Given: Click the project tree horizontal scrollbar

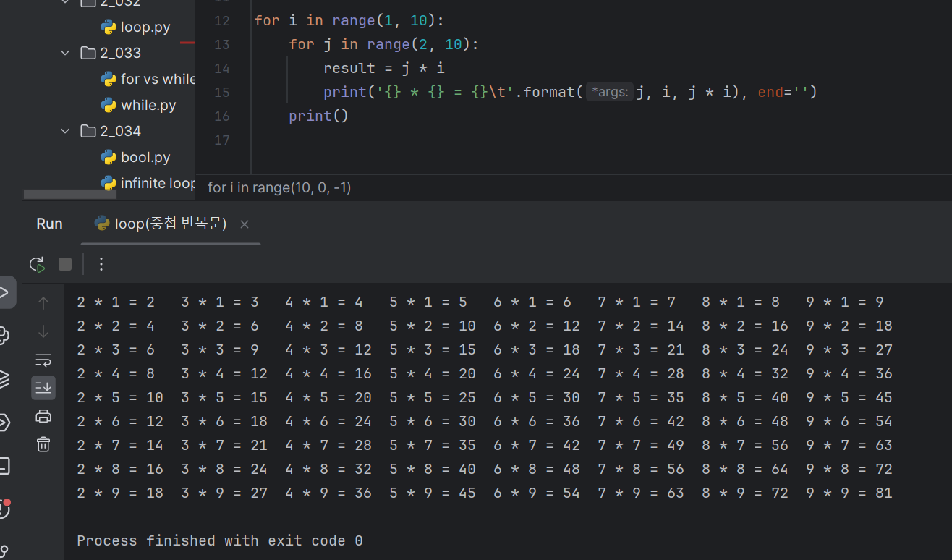Looking at the screenshot, I should click(69, 195).
